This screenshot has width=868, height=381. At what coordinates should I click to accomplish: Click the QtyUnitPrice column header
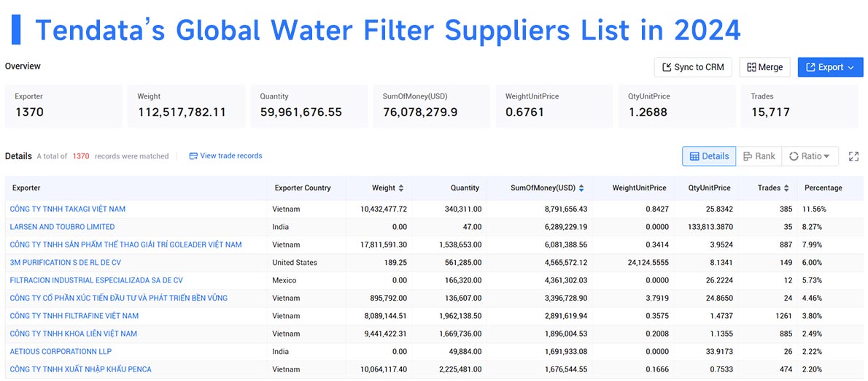(709, 188)
